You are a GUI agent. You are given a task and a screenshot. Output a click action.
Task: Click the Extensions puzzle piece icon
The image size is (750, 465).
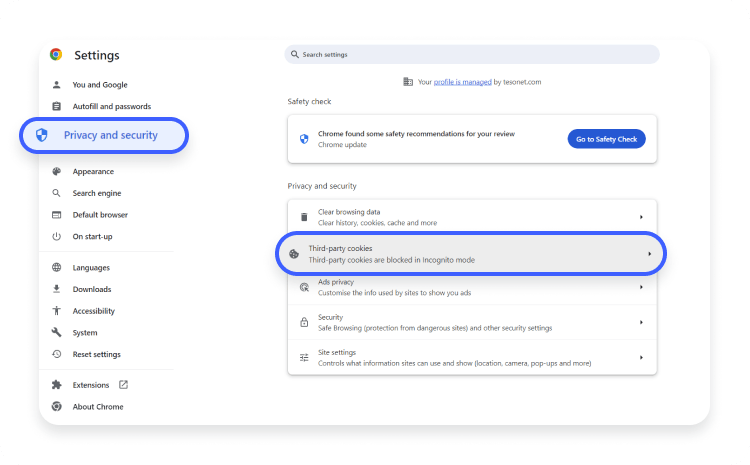(x=56, y=385)
